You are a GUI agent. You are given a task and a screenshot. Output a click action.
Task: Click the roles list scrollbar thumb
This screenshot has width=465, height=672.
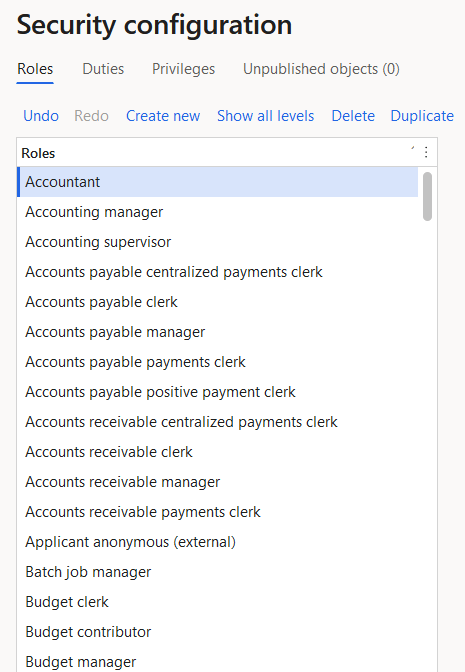click(427, 196)
